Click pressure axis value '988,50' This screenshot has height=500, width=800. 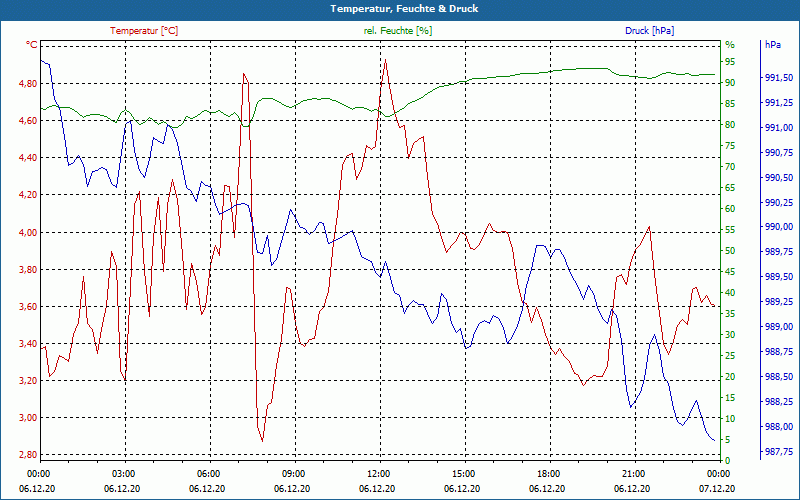779,377
